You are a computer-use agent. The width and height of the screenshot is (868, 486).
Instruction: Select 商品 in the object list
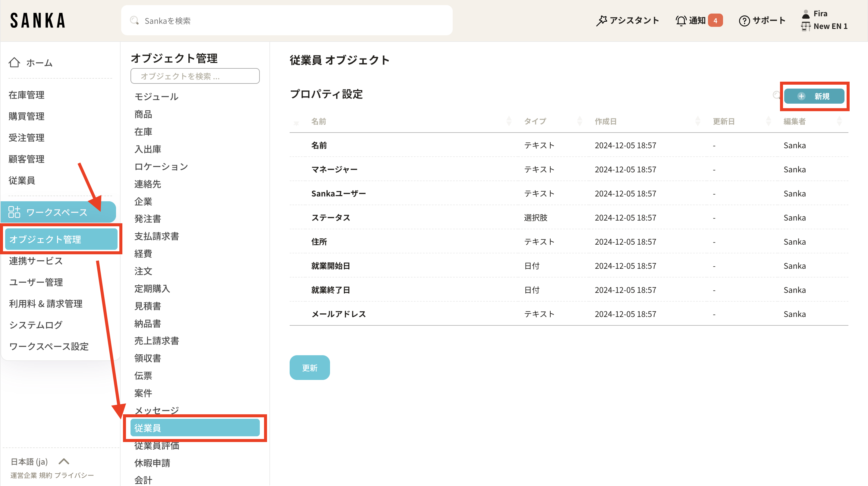click(143, 114)
